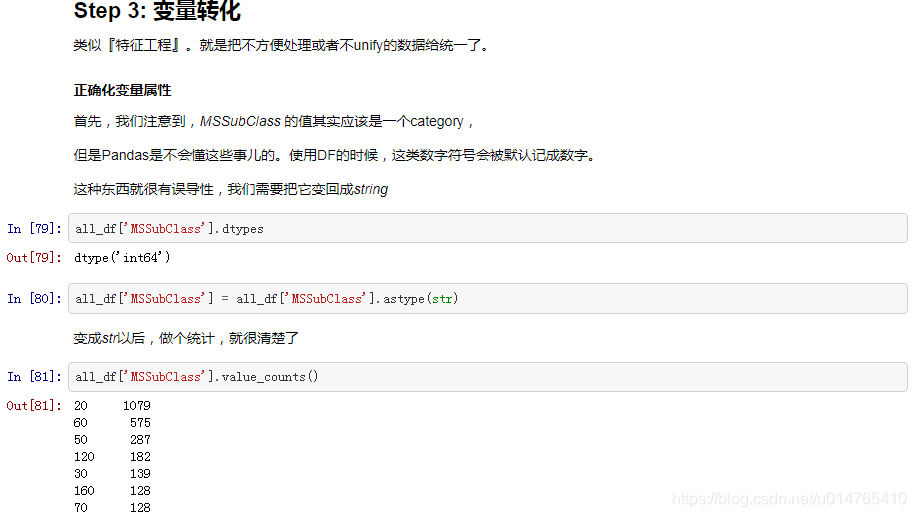Click the dtype('int64') output text
Screen dimensions: 916x517
(122, 258)
